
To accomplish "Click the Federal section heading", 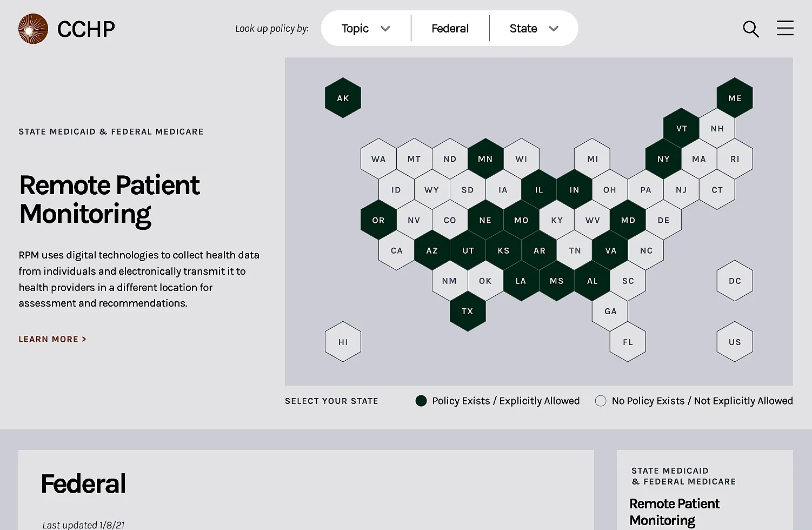I will 83,483.
